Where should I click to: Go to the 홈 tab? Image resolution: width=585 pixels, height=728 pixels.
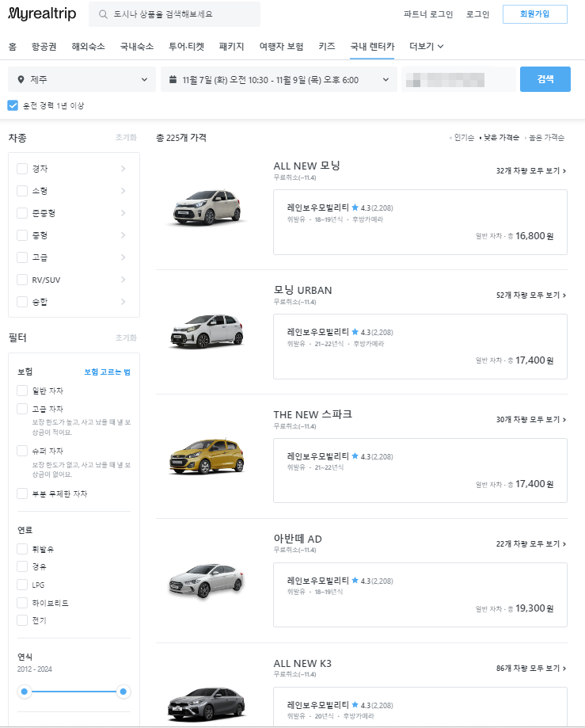tap(13, 47)
